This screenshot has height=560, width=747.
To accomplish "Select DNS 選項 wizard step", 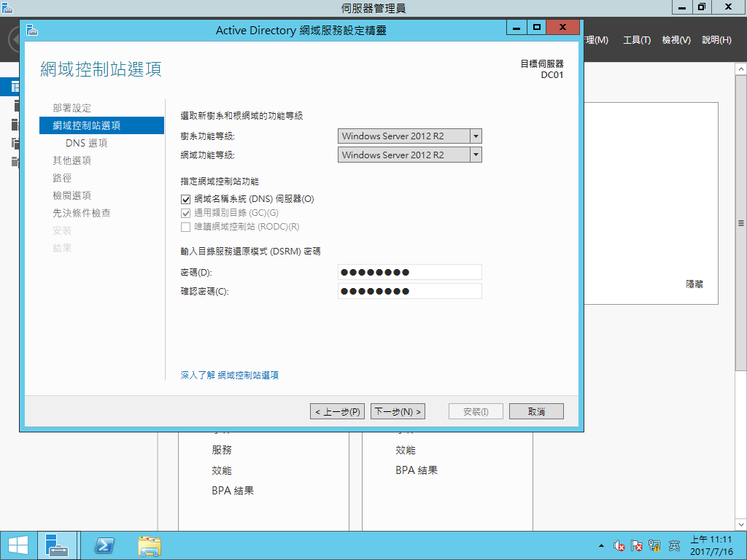I will (x=87, y=143).
